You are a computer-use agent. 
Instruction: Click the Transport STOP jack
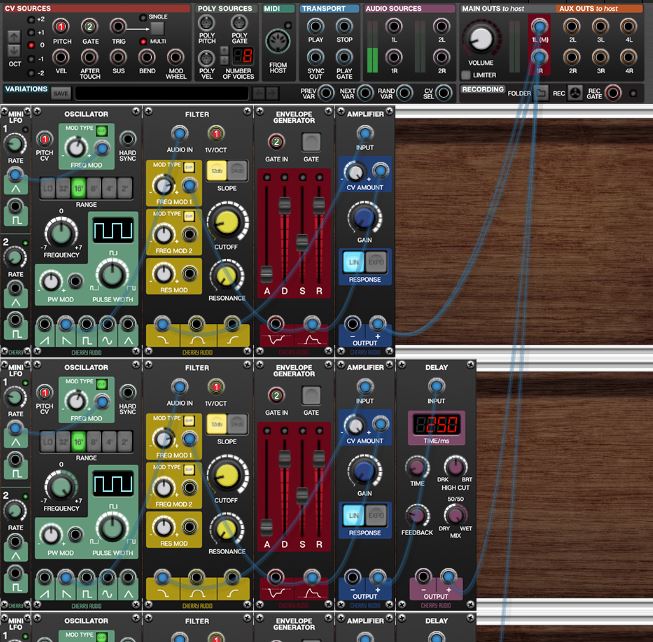click(344, 27)
